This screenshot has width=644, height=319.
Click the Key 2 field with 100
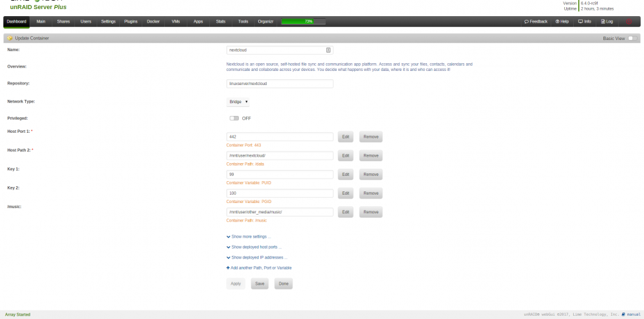click(279, 193)
